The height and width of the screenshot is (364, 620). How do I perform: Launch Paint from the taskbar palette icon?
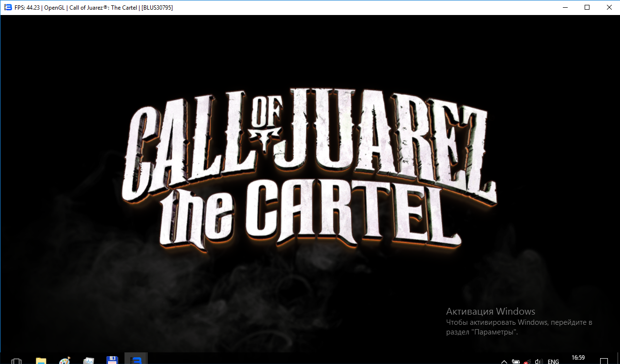(x=65, y=361)
